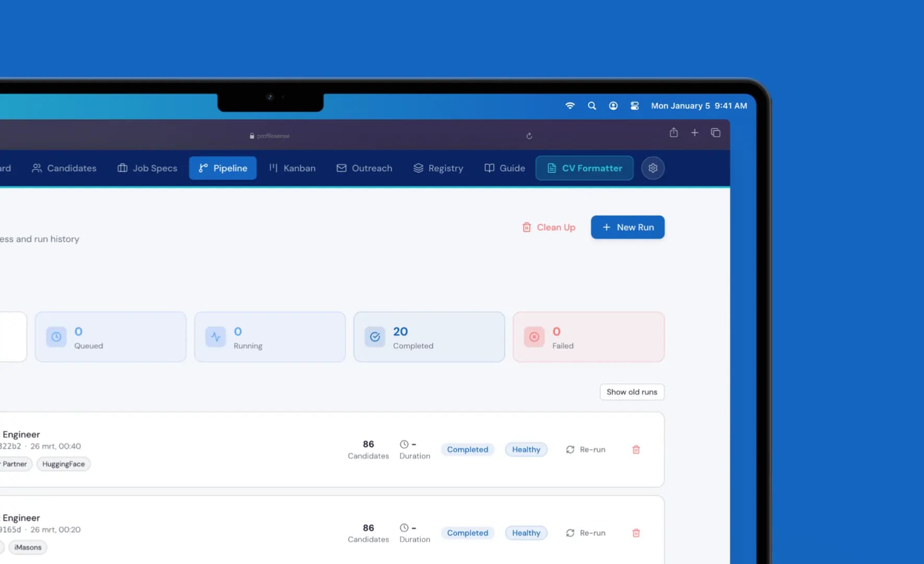Filter by the Completed stat card
924x564 pixels.
coord(429,337)
